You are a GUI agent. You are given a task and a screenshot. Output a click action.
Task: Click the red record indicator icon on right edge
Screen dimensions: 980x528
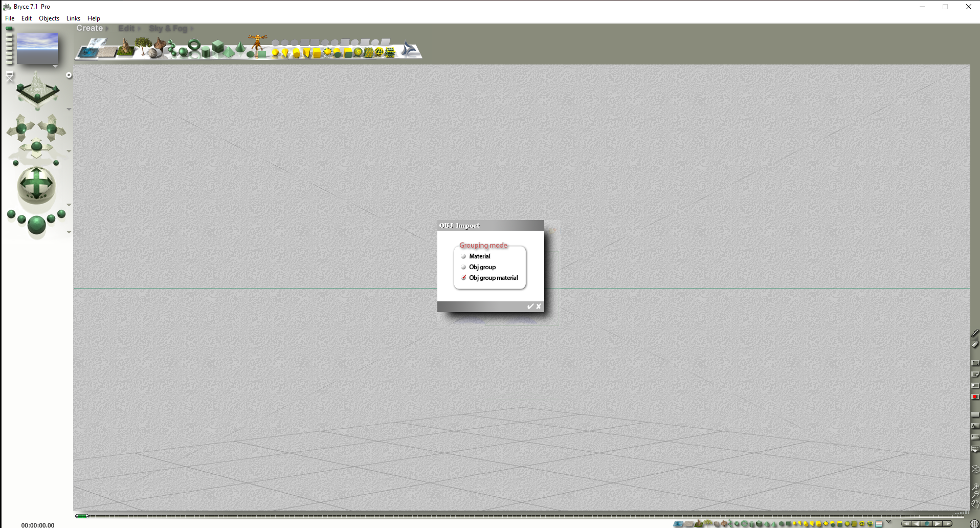(x=975, y=397)
